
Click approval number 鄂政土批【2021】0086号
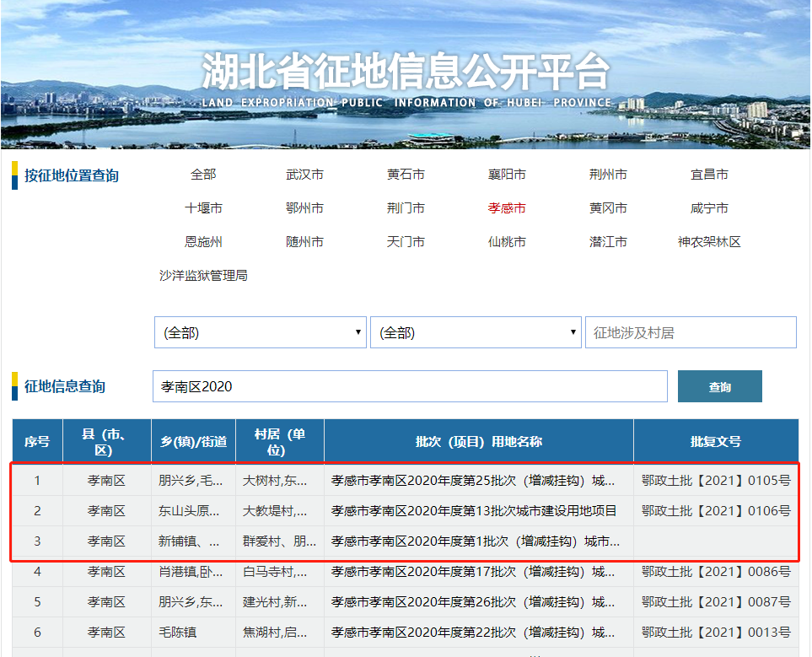click(x=715, y=572)
